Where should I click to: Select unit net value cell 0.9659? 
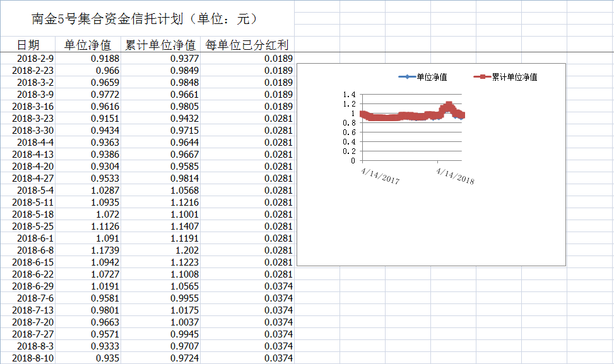point(88,83)
